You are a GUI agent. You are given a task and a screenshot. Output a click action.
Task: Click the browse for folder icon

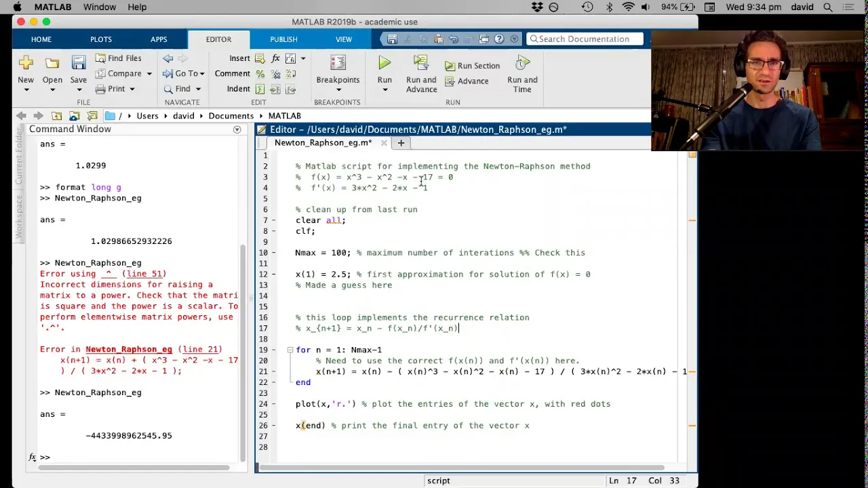point(75,116)
